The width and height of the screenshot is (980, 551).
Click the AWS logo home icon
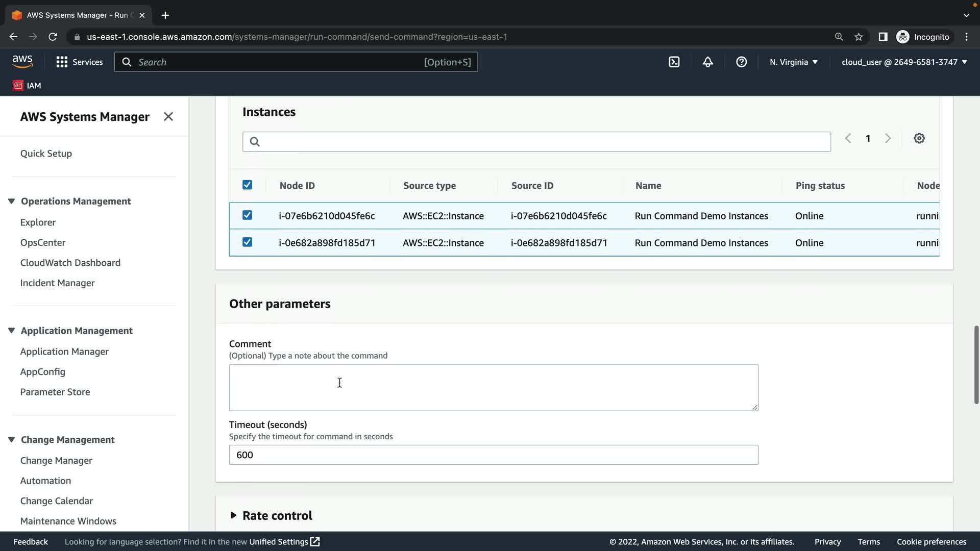click(x=22, y=61)
